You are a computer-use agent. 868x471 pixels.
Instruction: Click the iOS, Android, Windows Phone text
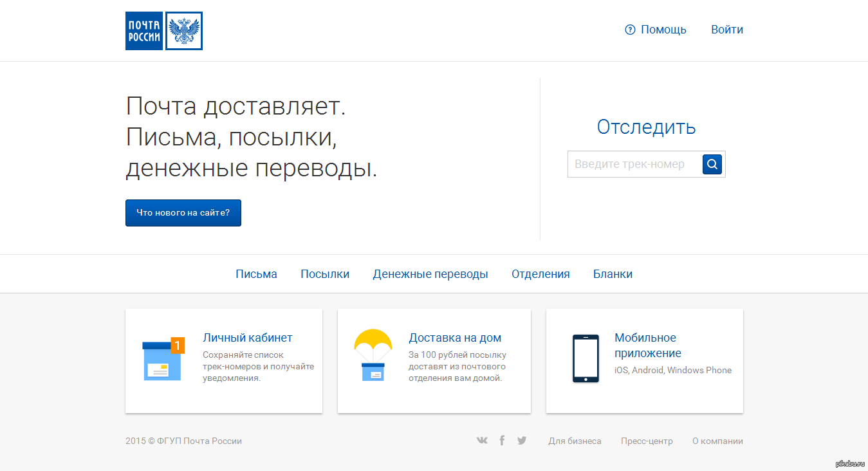click(673, 370)
